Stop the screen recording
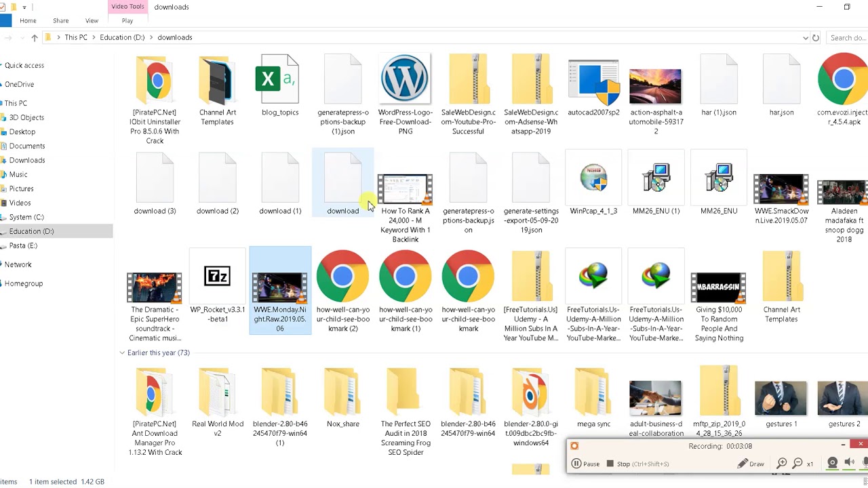868x488 pixels. point(637,464)
